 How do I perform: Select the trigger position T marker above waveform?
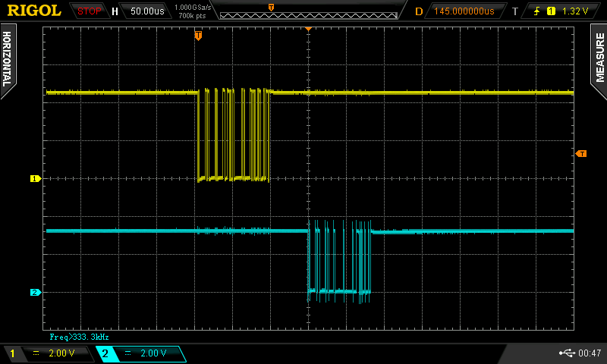coord(198,36)
